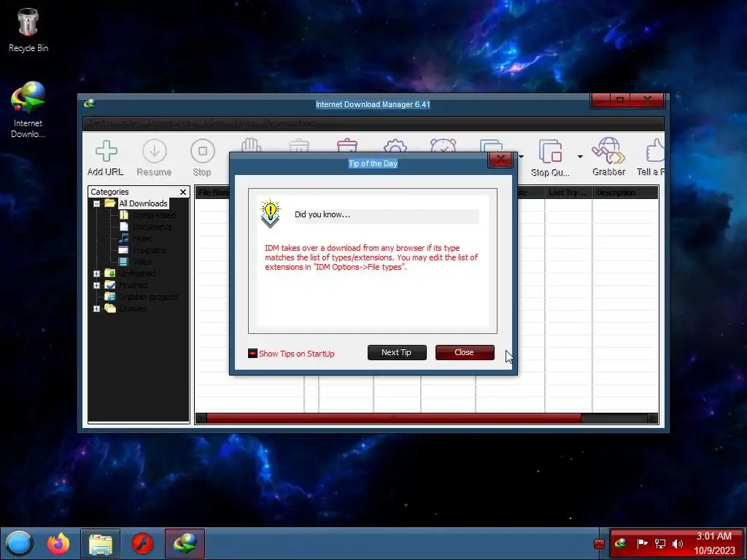Image resolution: width=747 pixels, height=560 pixels.
Task: Open the Help menu
Action: pyautogui.click(x=244, y=123)
